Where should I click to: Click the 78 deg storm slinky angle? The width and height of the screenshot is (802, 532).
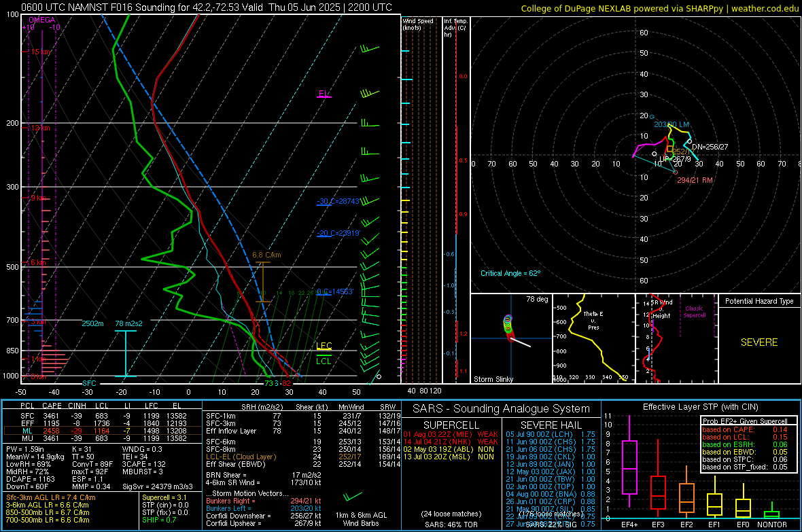click(x=537, y=299)
